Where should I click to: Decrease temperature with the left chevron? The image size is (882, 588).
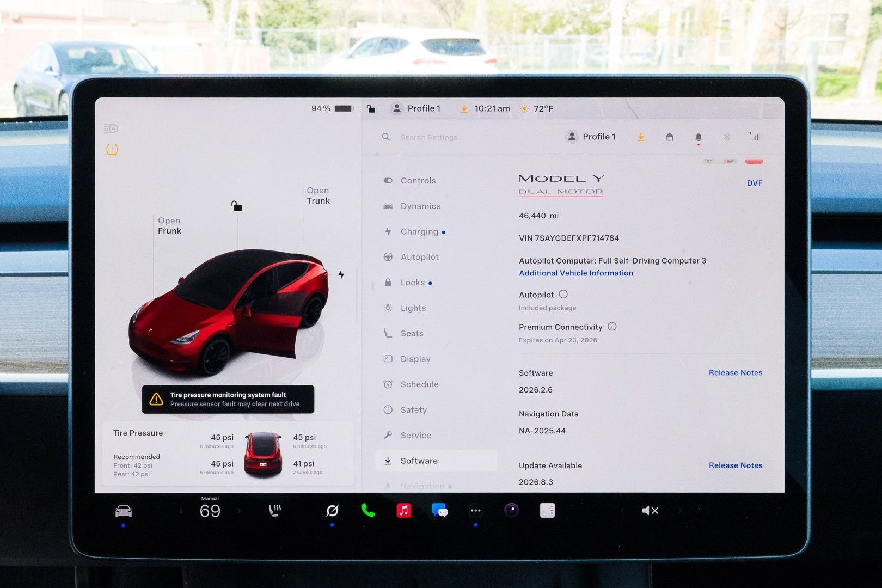[181, 511]
